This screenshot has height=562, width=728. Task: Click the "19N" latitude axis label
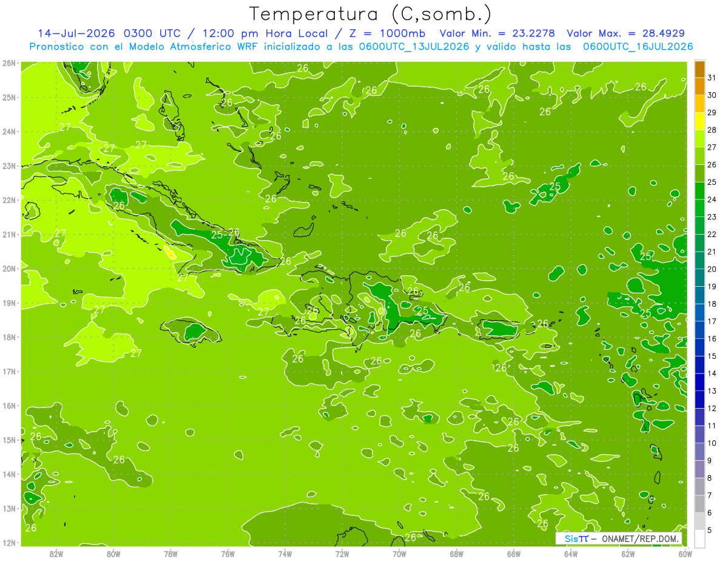[x=9, y=303]
